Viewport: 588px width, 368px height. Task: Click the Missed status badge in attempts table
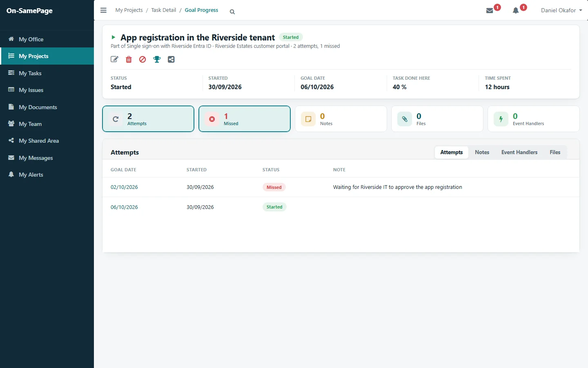point(274,187)
